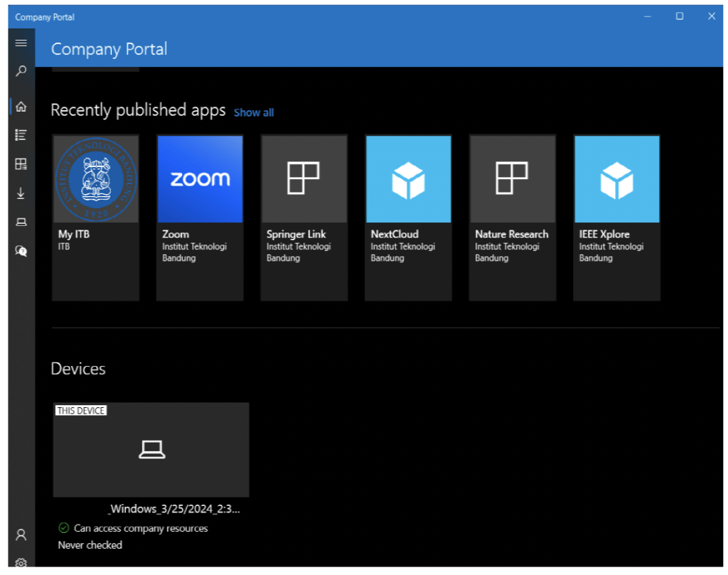Viewport: 728px width, 575px height.
Task: Click the green compliance checkmark icon
Action: coord(63,528)
